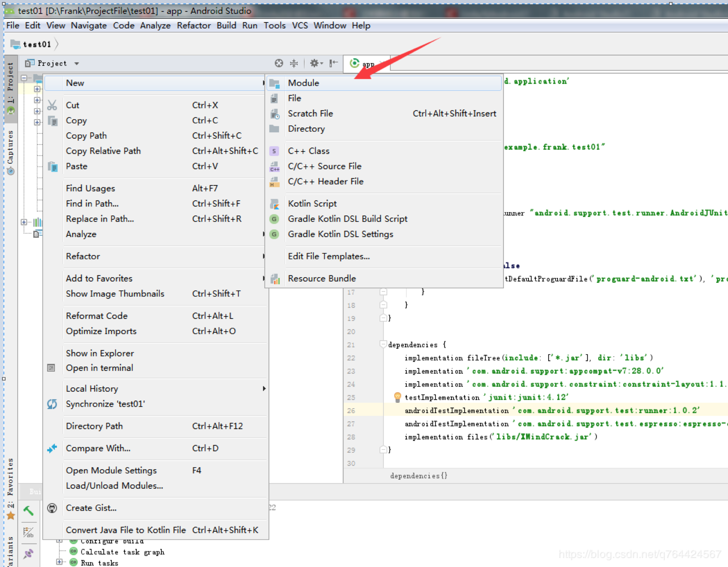Viewport: 728px width, 567px height.
Task: Click the Open in terminal icon
Action: coord(51,368)
